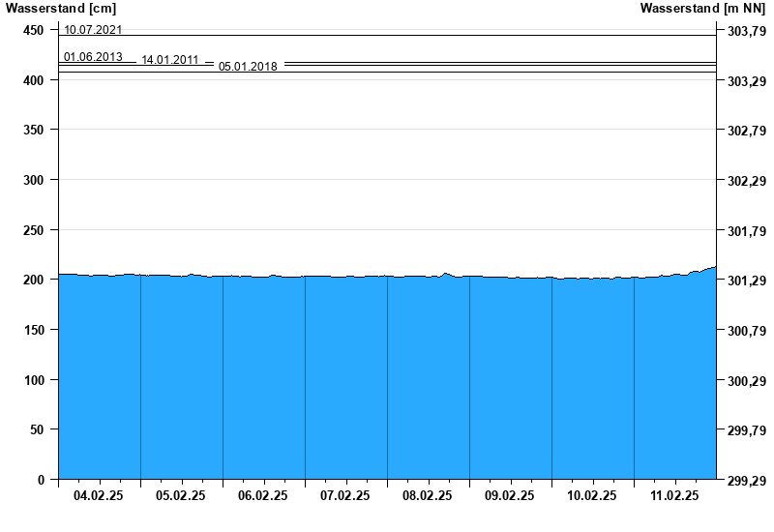Click the 303,79 value on right axis

coord(746,31)
